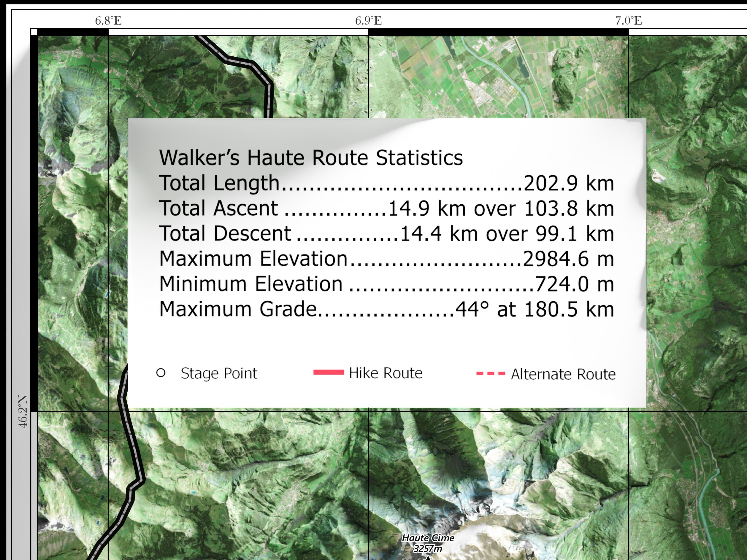The width and height of the screenshot is (747, 560).
Task: Click the small white square at map frame corner
Action: pos(34,32)
